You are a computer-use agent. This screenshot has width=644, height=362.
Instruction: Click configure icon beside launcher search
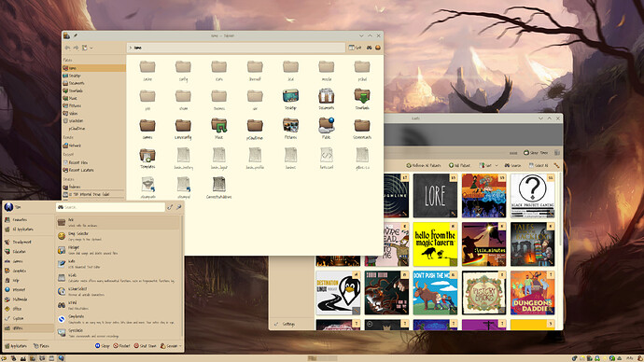click(170, 207)
